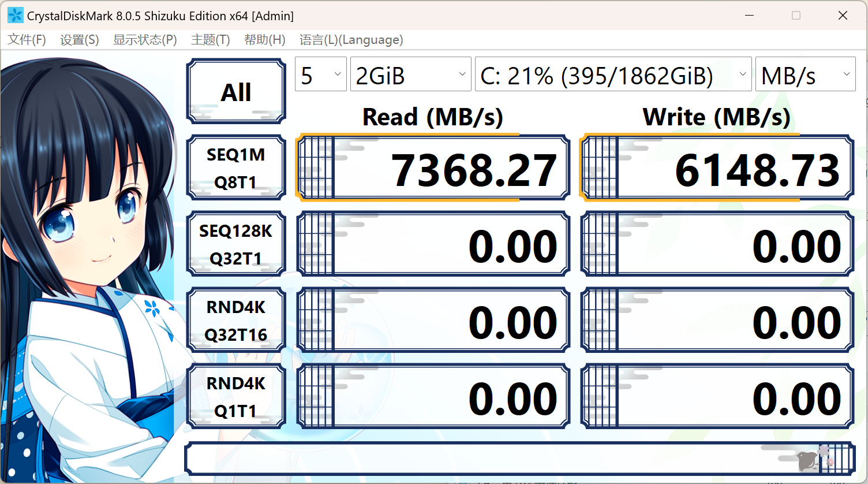Change the MB/s unit dropdown
Image resolution: width=868 pixels, height=484 pixels.
[805, 75]
